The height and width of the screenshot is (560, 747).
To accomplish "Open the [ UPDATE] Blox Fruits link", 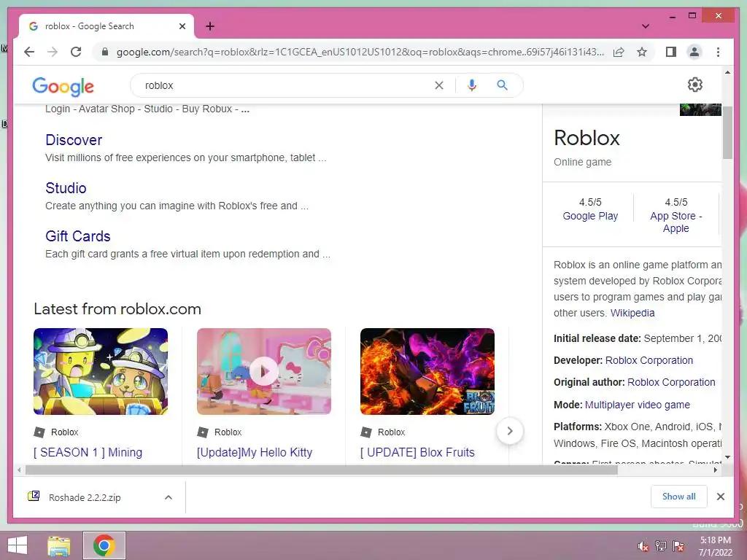I will click(417, 452).
